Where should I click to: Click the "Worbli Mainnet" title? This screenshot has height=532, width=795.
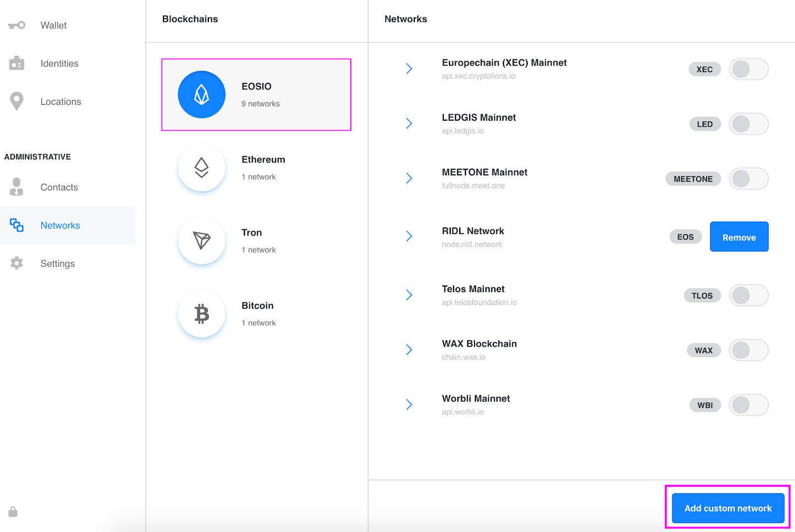[x=476, y=398]
